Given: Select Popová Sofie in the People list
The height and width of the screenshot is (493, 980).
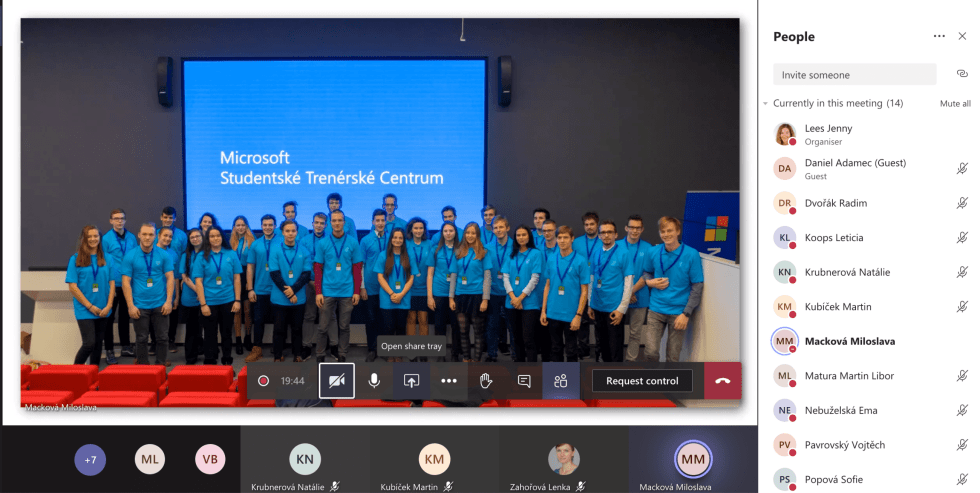Looking at the screenshot, I should 870,479.
